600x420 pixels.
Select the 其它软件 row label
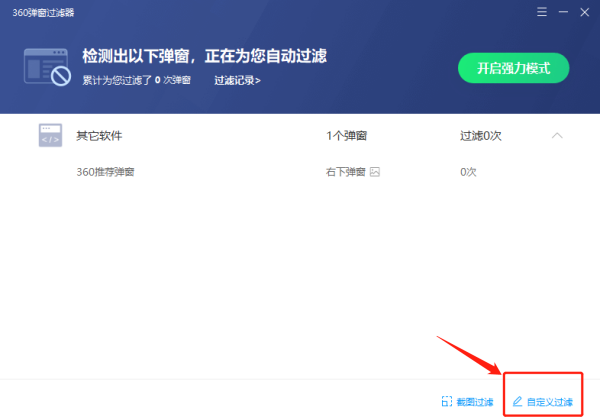click(99, 136)
